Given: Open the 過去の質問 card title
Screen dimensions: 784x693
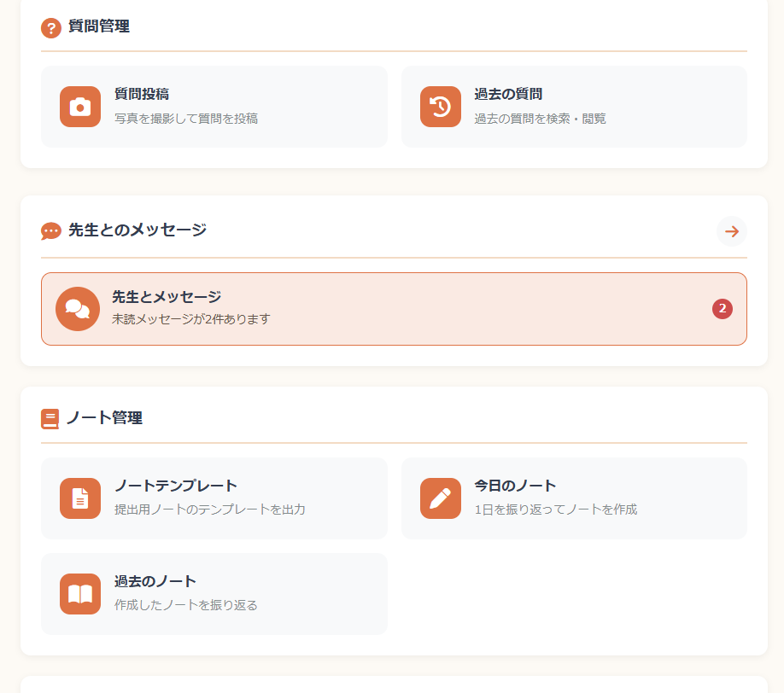Looking at the screenshot, I should pos(508,94).
